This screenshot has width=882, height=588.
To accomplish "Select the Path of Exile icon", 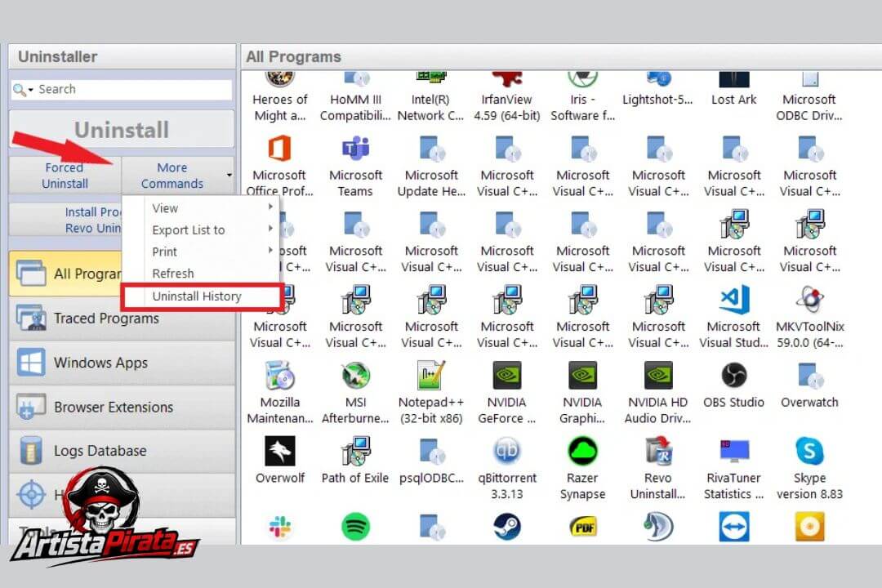I will 355,452.
